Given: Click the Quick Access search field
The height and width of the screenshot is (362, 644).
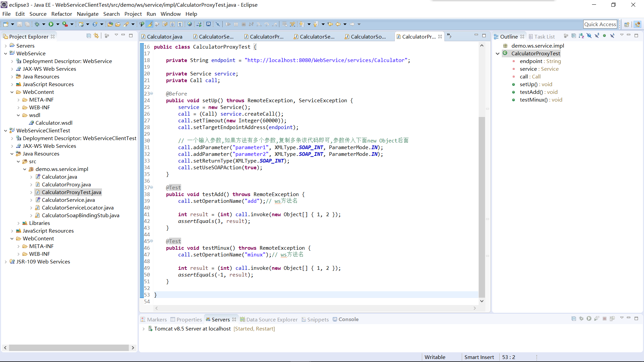Looking at the screenshot, I should pos(600,24).
